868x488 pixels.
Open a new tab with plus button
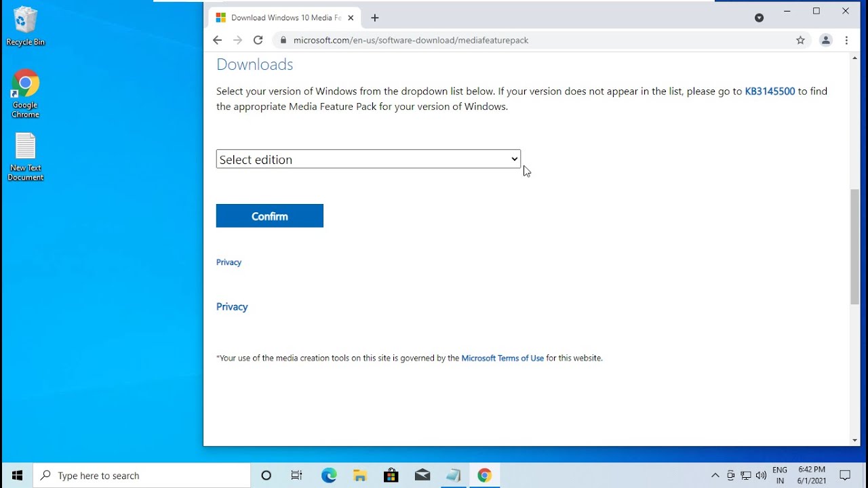[x=374, y=18]
